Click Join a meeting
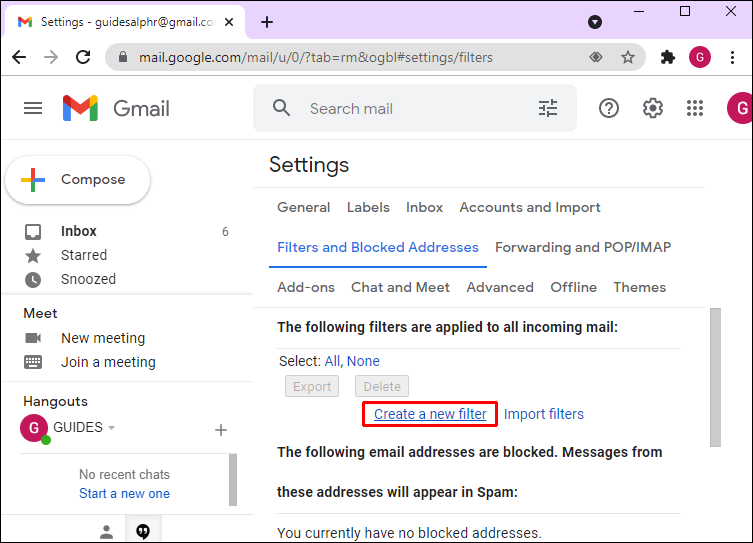The width and height of the screenshot is (753, 543). tap(108, 362)
